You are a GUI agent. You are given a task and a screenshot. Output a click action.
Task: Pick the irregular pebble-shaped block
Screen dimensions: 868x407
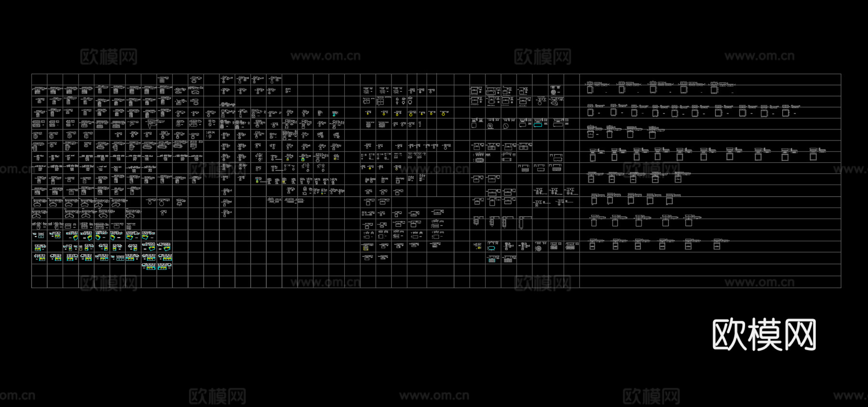[x=555, y=102]
